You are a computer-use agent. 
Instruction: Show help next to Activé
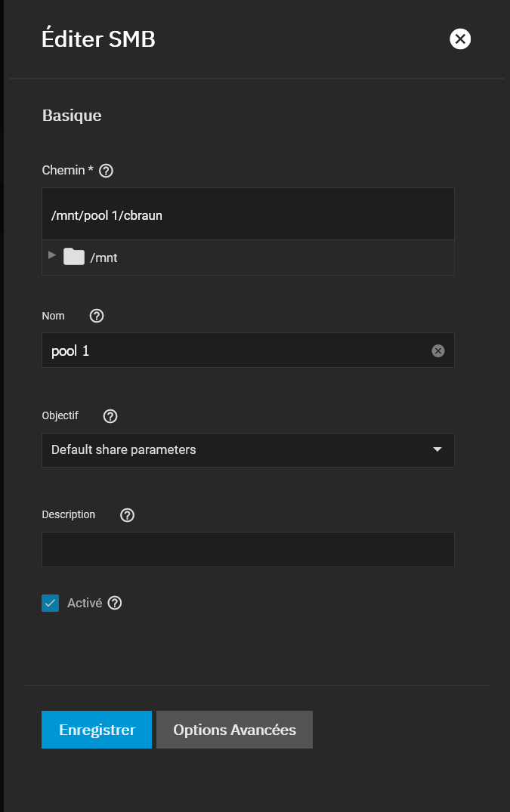(x=115, y=603)
